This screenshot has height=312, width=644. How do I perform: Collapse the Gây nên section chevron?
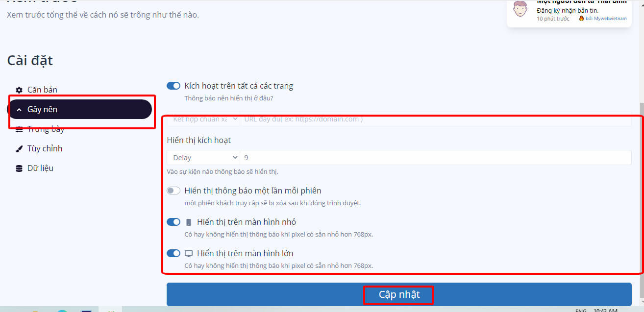pos(19,110)
